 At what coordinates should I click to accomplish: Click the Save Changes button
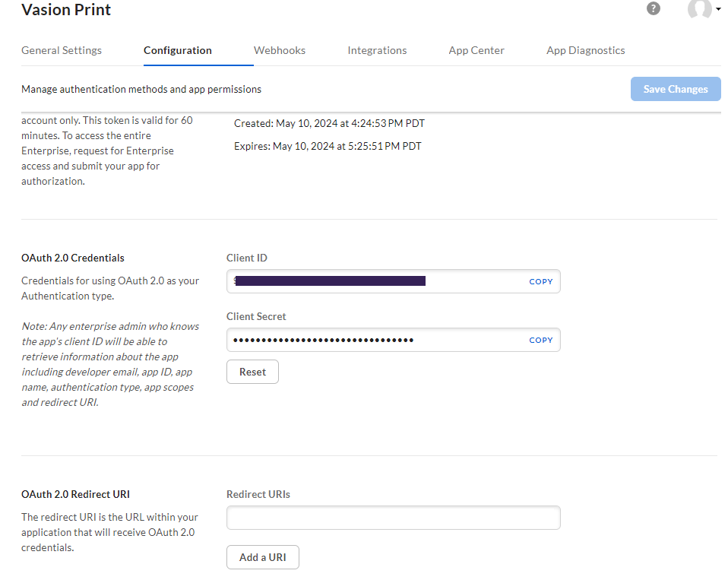[676, 89]
